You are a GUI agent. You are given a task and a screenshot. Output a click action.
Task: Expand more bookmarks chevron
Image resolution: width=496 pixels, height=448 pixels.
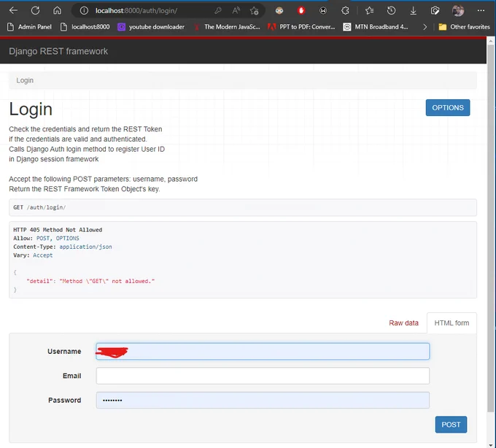[x=425, y=27]
